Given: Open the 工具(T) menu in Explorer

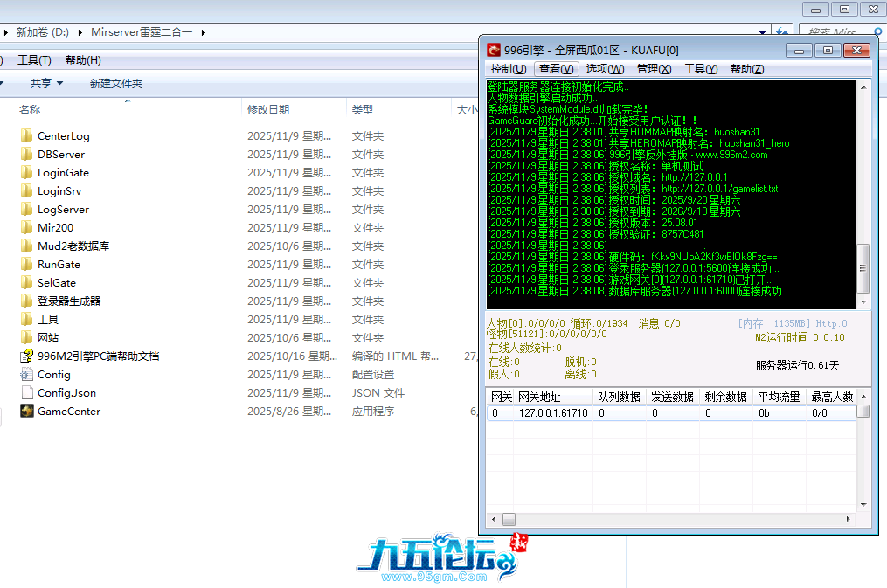Looking at the screenshot, I should click(x=34, y=60).
